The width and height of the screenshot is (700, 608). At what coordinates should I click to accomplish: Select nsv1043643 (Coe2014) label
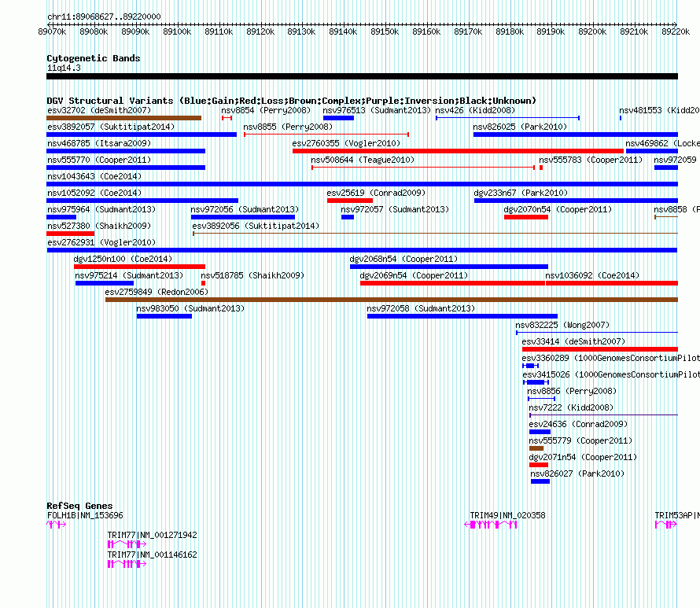(94, 176)
